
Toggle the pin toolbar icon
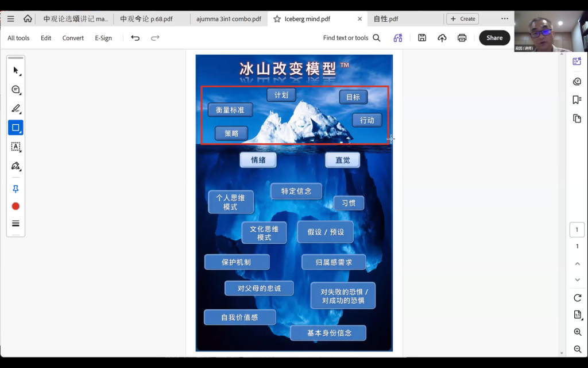point(16,189)
